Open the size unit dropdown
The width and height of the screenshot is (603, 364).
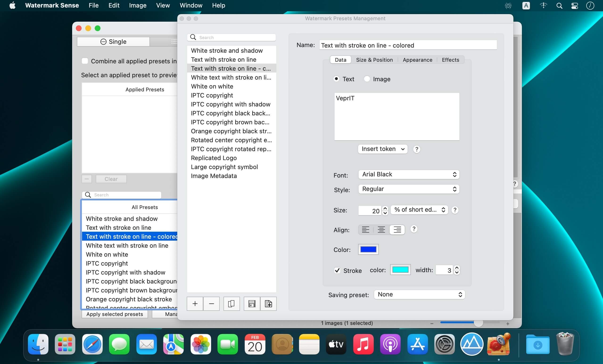[419, 210]
